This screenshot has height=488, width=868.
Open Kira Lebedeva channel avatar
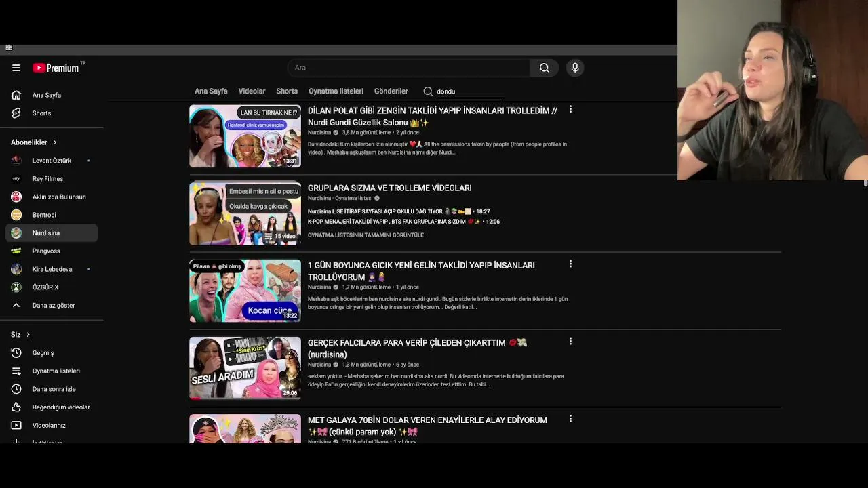16,269
